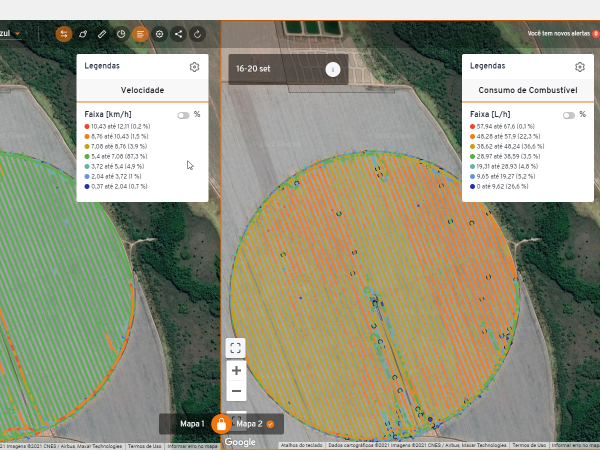
Task: Click text '9,65 até 19,27 (5,2 %)'
Action: [506, 176]
